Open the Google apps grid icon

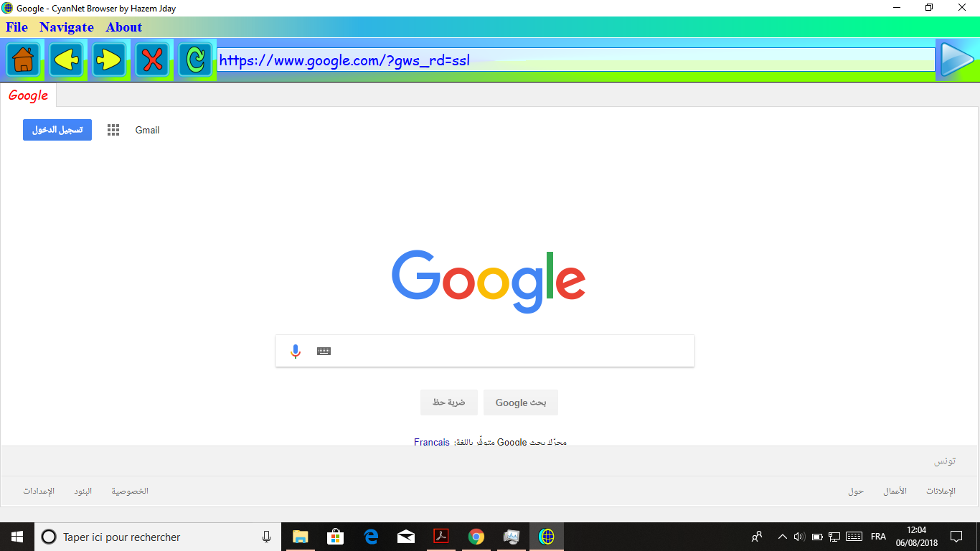(x=113, y=130)
